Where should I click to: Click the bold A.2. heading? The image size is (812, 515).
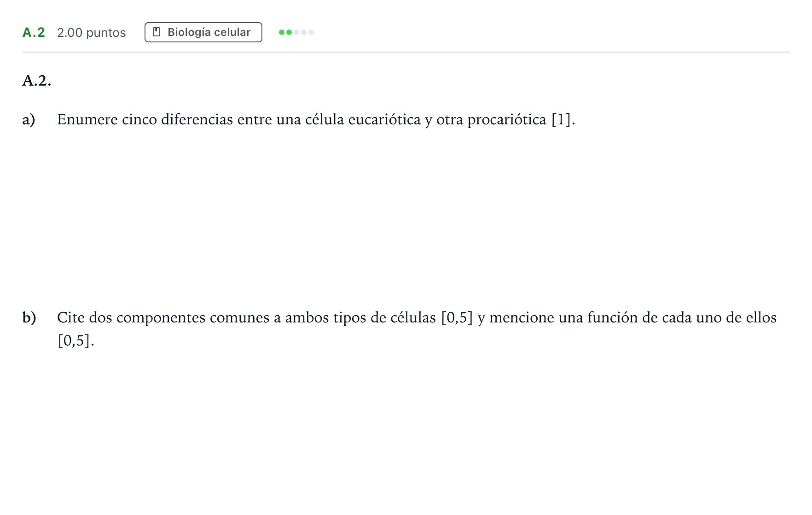pyautogui.click(x=37, y=81)
